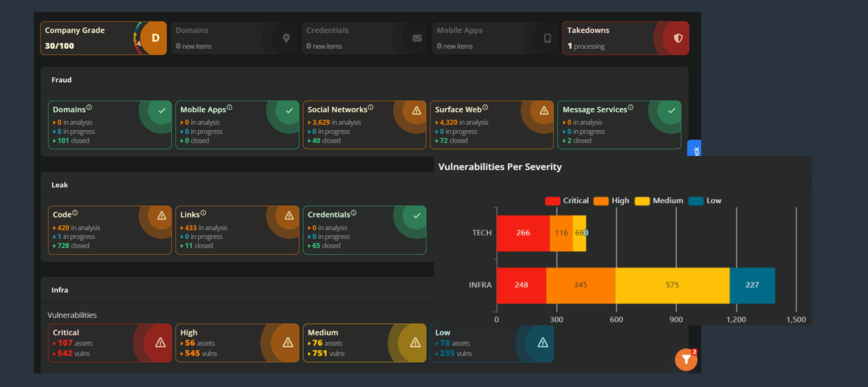Screen dimensions: 868x387
Task: Click the Leak Credentials checkmark icon
Action: [x=416, y=216]
